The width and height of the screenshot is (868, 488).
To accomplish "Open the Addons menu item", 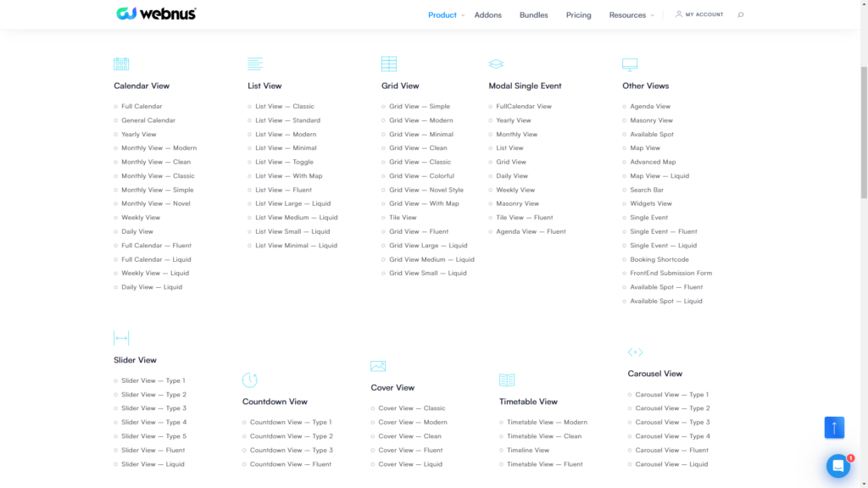I will pos(487,15).
